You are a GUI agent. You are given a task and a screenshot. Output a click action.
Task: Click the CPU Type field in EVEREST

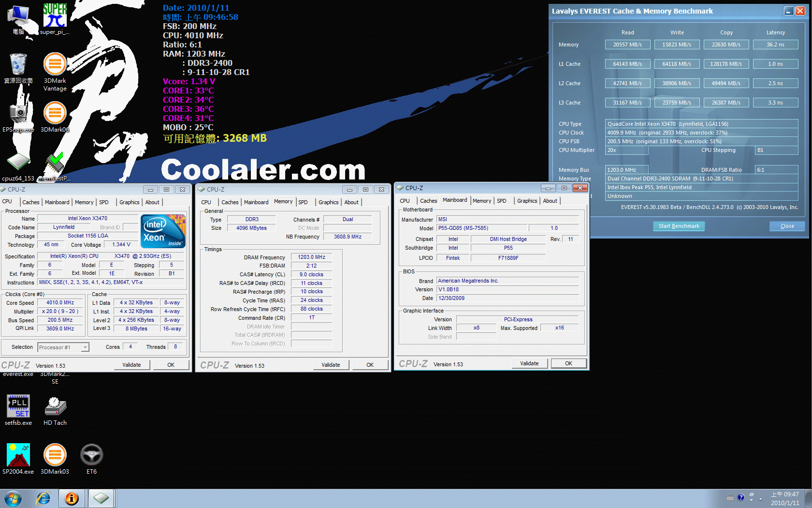[x=701, y=124]
